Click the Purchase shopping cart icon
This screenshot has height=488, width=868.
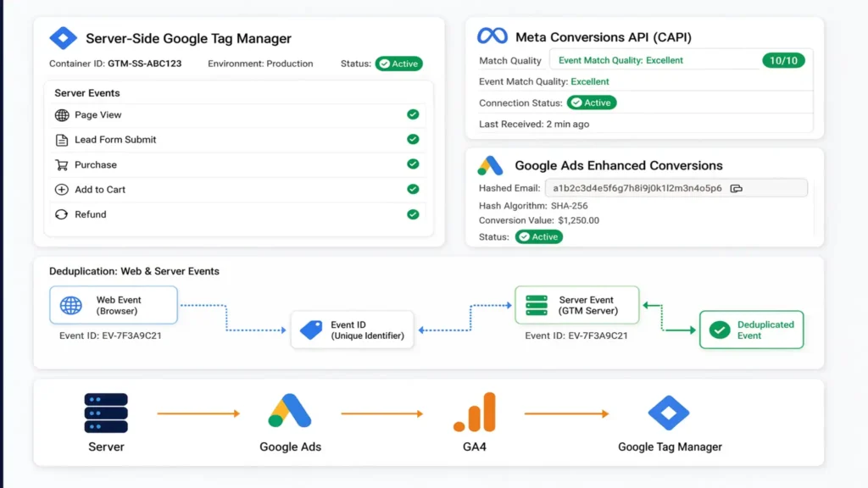61,165
